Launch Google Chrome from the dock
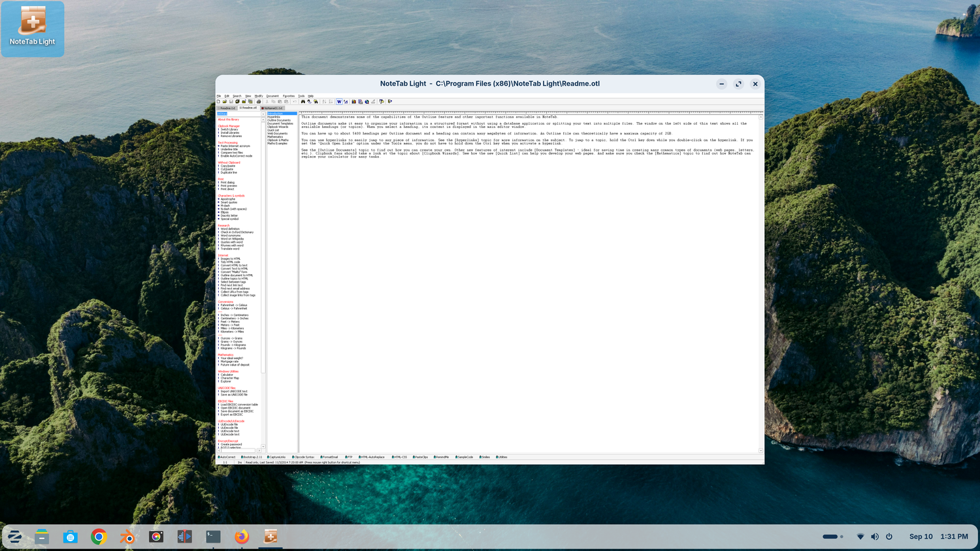 [x=99, y=537]
